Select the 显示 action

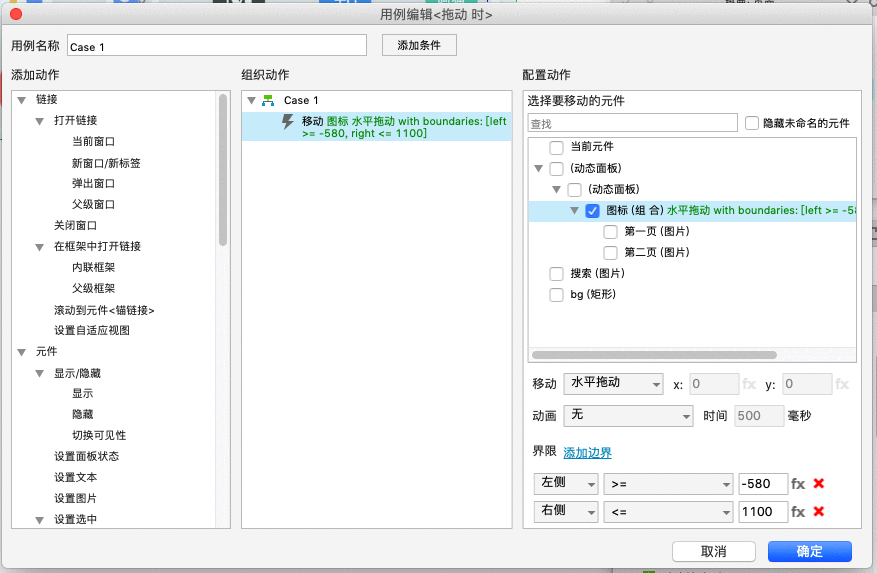pos(83,393)
